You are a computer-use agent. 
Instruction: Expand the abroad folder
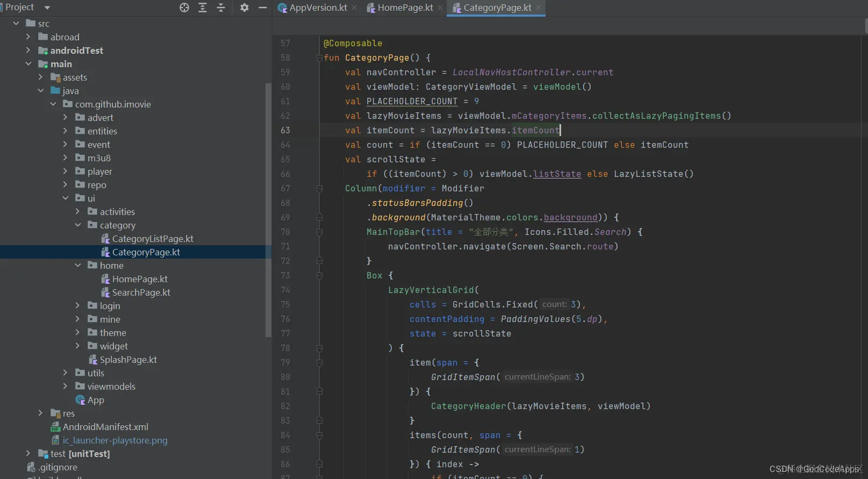tap(28, 37)
